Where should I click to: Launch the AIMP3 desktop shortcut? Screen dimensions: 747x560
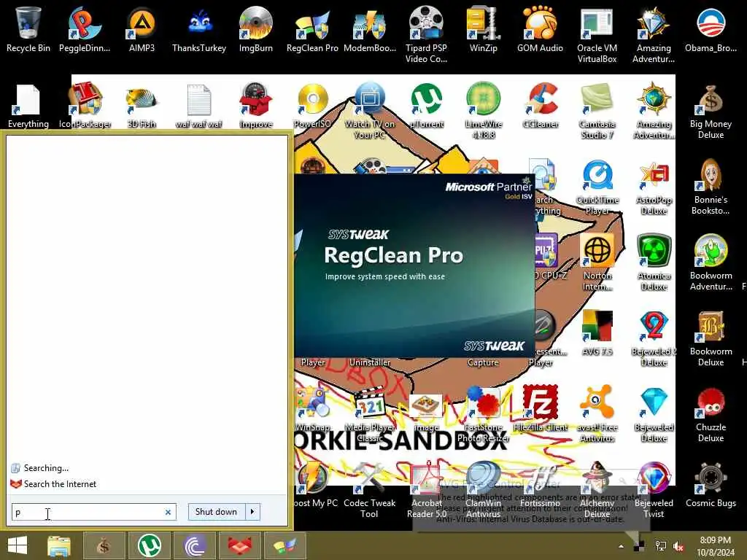[x=142, y=29]
